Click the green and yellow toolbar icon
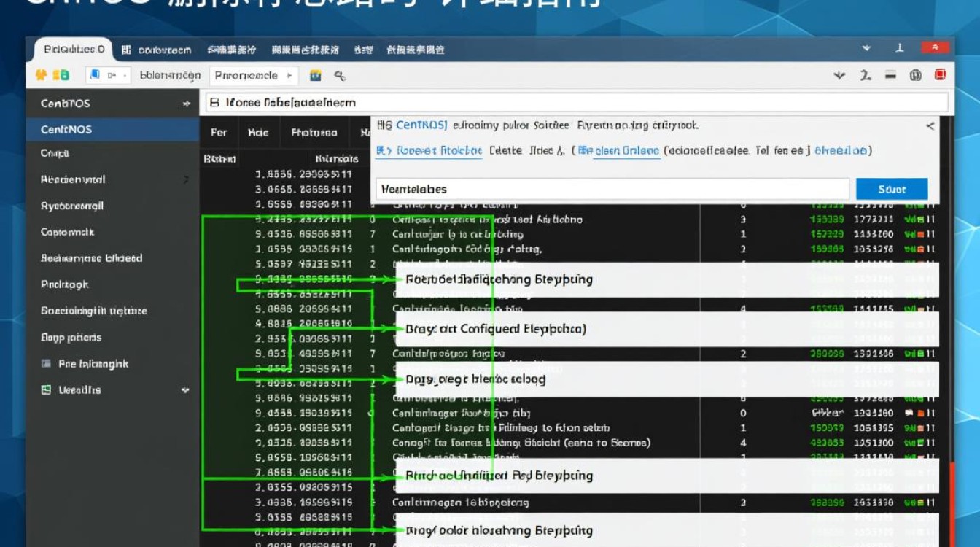The image size is (980, 547). point(62,75)
